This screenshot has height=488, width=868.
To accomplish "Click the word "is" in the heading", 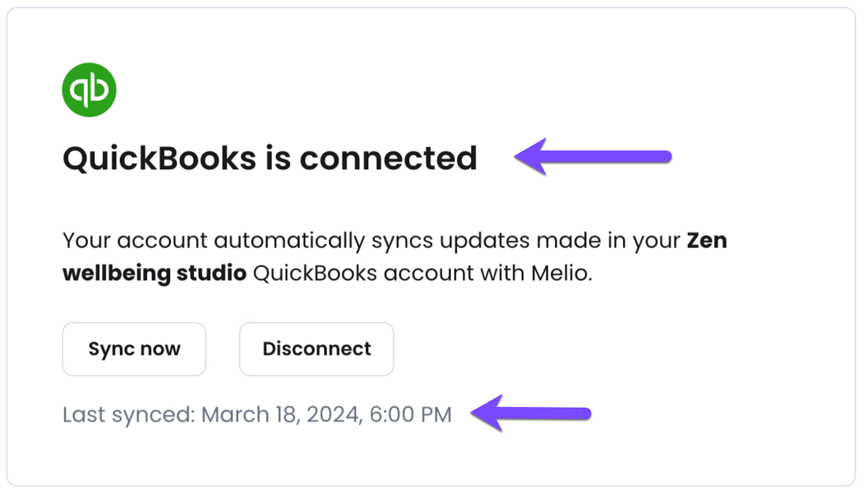I will coord(277,158).
